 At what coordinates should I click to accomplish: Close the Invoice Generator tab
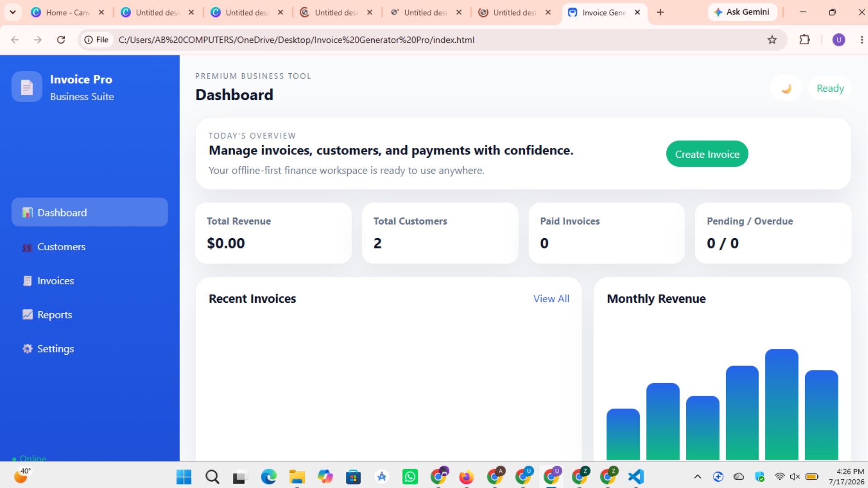(637, 12)
